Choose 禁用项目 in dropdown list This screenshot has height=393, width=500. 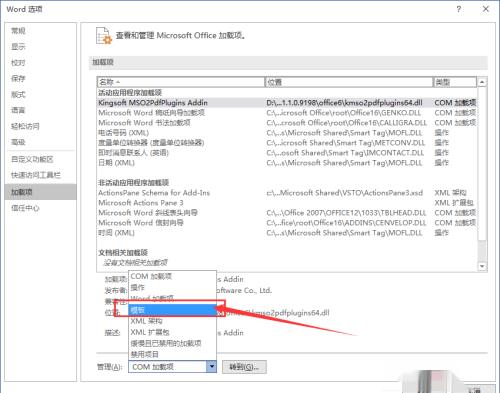tap(172, 354)
